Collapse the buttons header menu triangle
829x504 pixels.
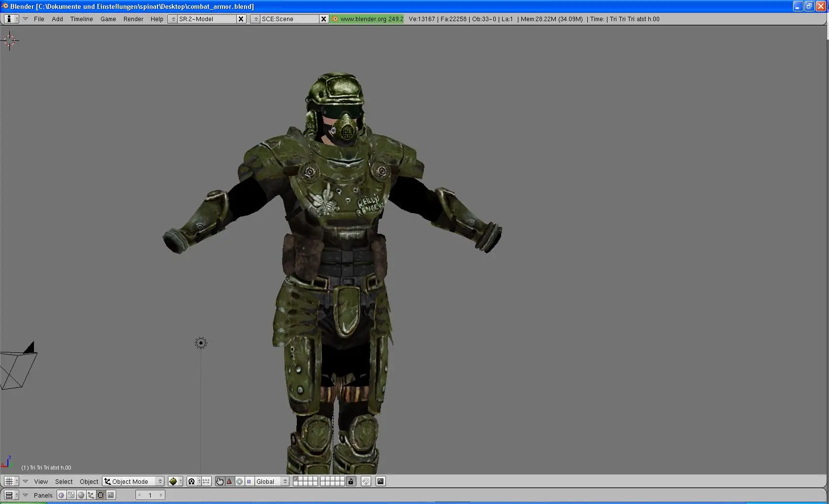[25, 495]
